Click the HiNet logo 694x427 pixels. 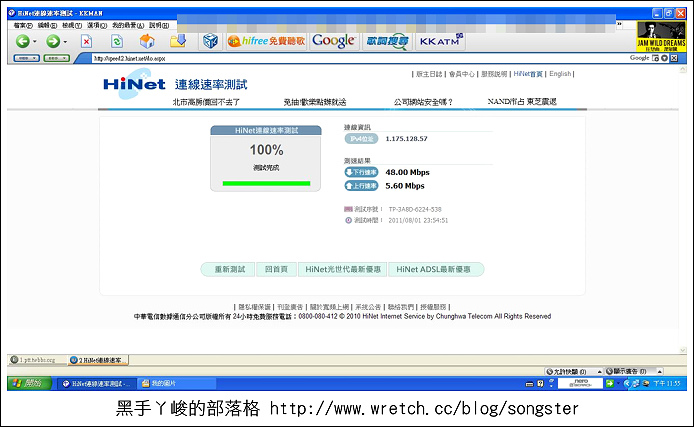click(134, 84)
